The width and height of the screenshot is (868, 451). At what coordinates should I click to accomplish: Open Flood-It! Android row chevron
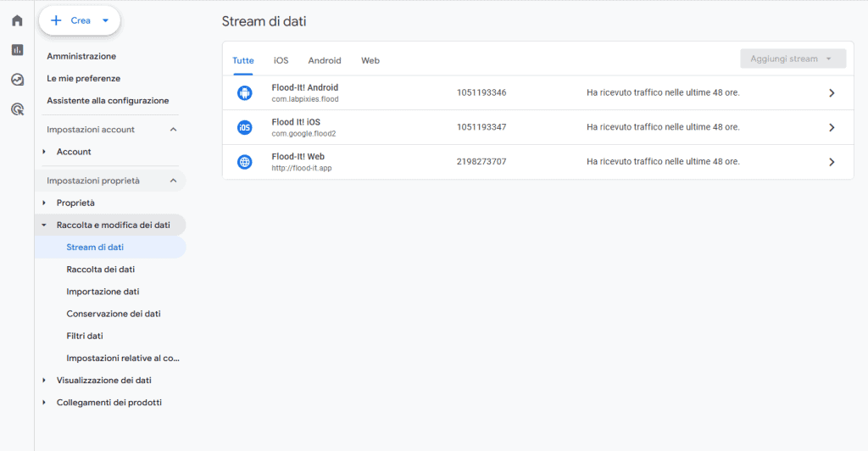tap(832, 93)
